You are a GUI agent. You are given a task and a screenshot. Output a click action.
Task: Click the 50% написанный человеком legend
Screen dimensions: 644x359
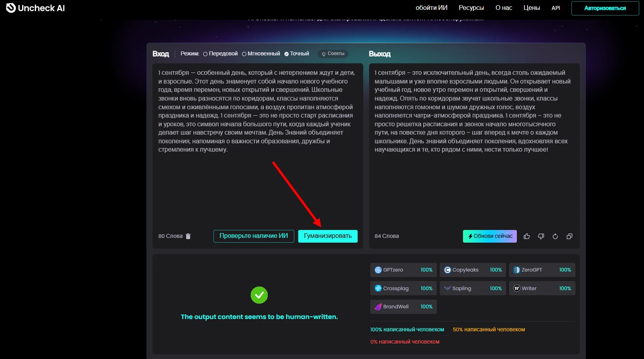[x=489, y=330]
